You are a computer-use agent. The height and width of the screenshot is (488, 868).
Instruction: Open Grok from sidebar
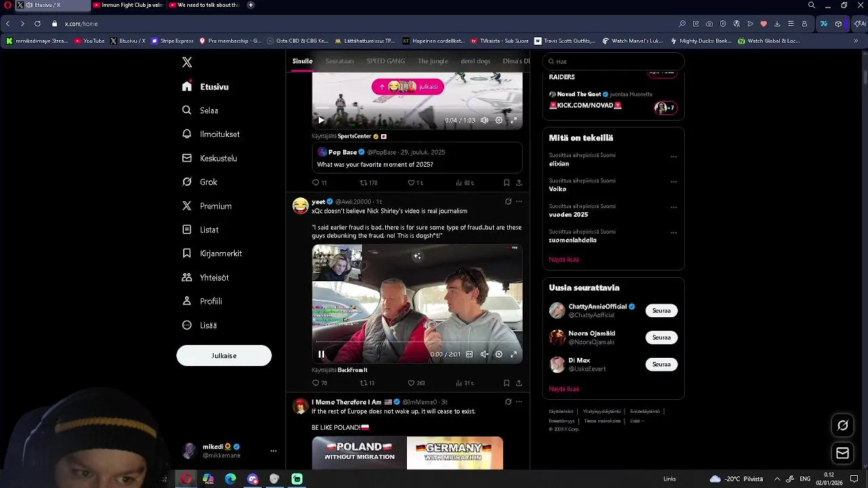(x=200, y=182)
